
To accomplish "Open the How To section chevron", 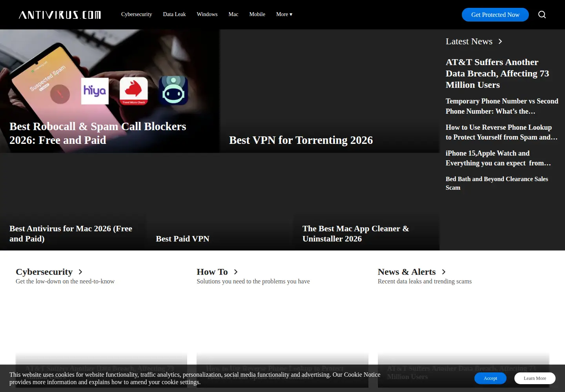I will (235, 272).
